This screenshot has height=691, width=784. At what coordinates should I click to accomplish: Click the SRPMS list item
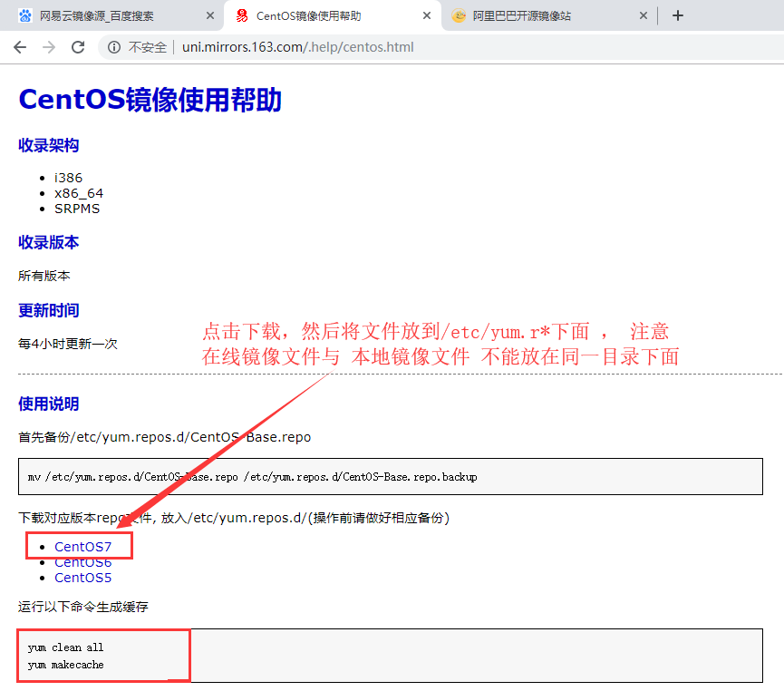77,209
